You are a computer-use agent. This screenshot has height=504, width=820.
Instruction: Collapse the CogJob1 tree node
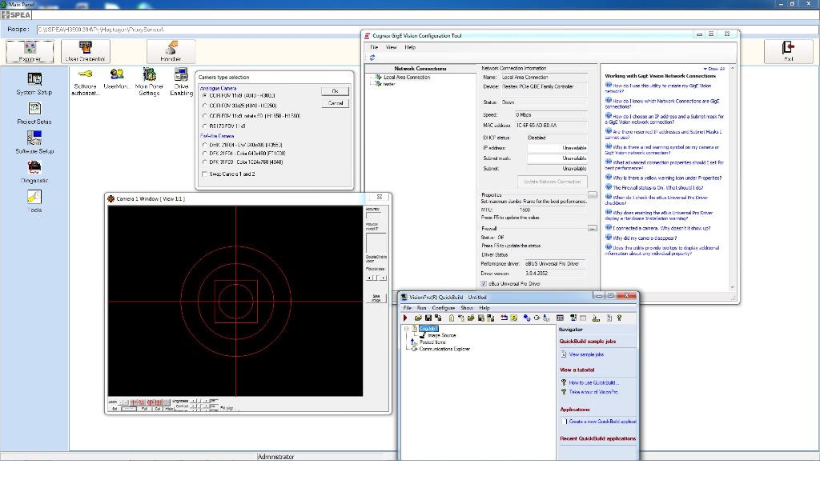406,329
